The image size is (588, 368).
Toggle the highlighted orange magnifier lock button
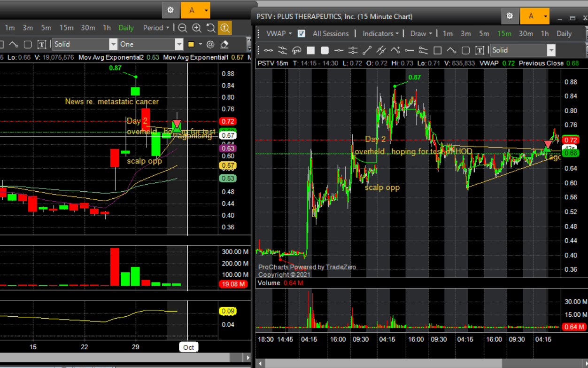click(225, 28)
